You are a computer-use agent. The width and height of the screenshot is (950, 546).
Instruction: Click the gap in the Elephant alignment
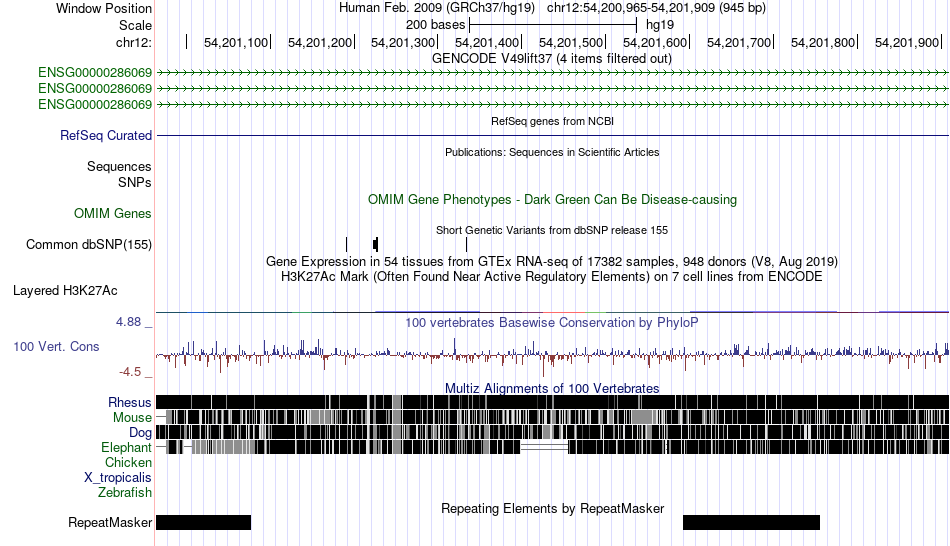(x=544, y=447)
